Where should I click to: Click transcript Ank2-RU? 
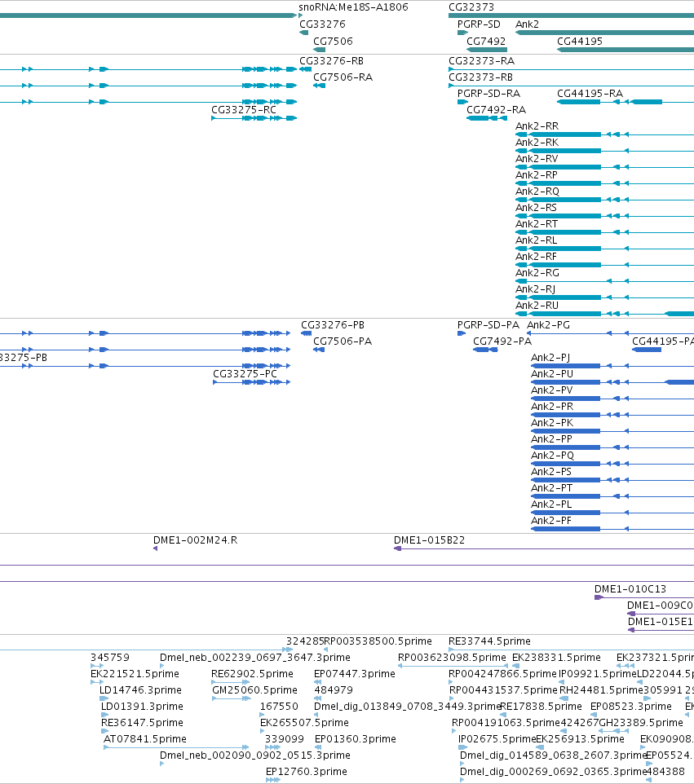point(537,306)
